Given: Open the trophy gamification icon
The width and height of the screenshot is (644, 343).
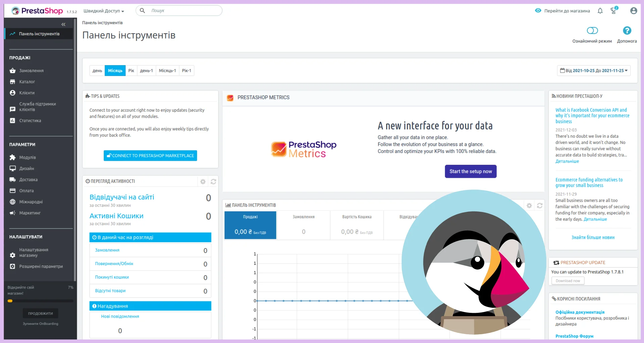Looking at the screenshot, I should [614, 10].
